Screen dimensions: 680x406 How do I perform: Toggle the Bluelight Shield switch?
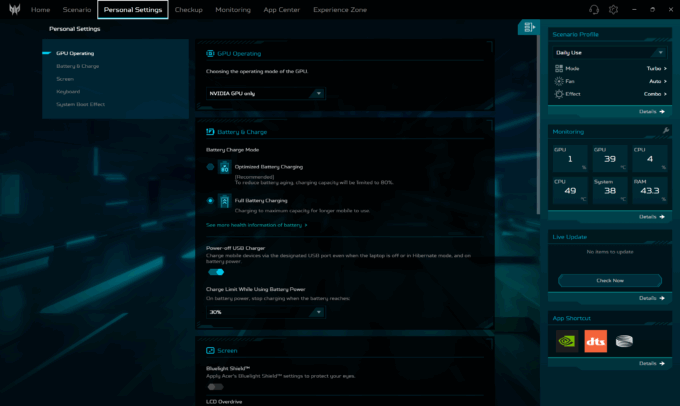pos(215,386)
